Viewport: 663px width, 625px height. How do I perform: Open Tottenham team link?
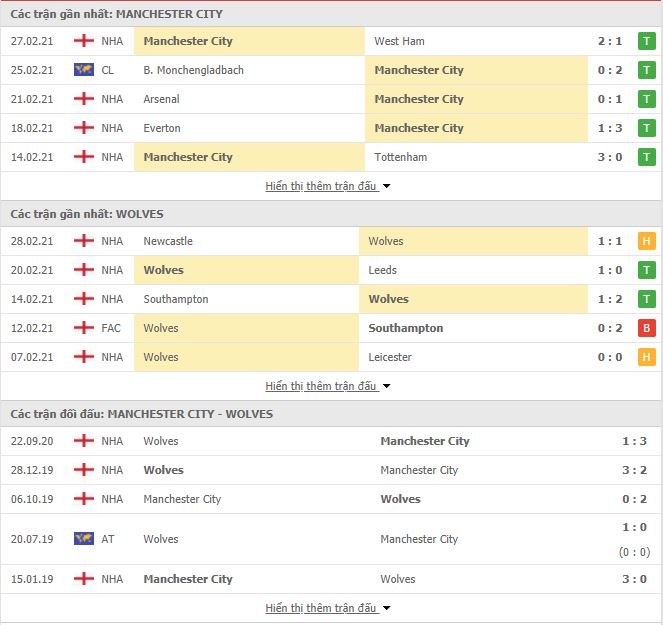(x=400, y=157)
